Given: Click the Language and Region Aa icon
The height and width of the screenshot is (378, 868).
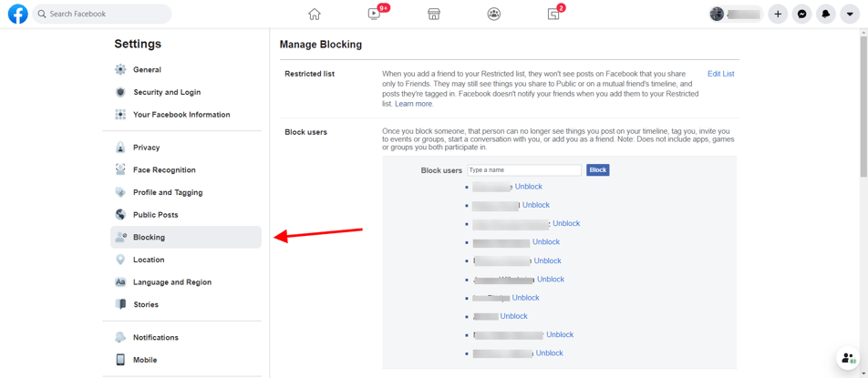Looking at the screenshot, I should (120, 281).
